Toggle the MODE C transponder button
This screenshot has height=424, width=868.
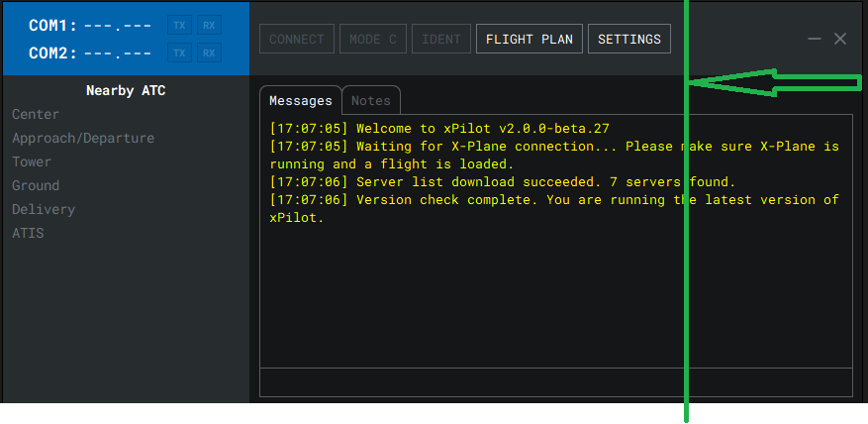point(372,40)
